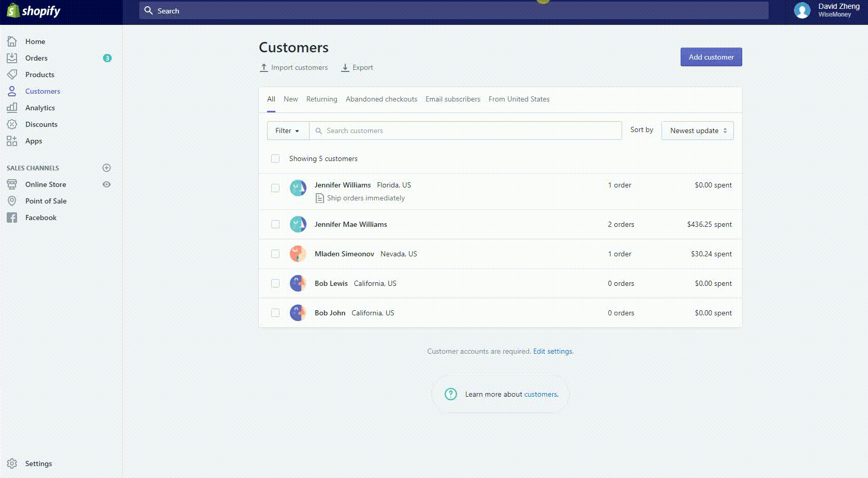Open Bob John customer name

point(330,313)
